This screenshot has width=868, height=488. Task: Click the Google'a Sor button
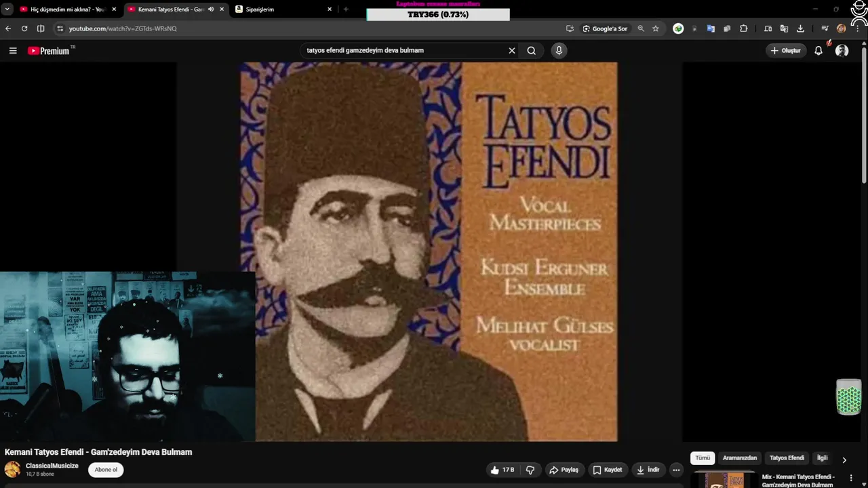point(605,28)
